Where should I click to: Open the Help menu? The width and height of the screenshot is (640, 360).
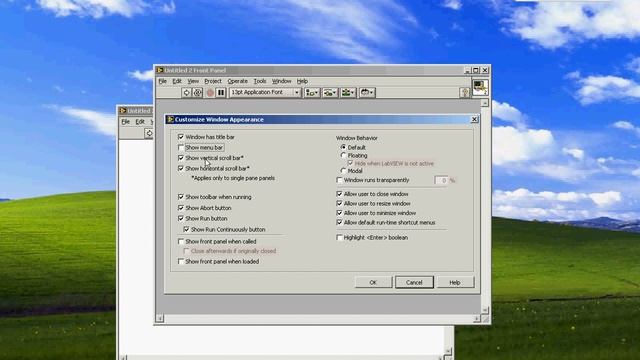pyautogui.click(x=302, y=81)
